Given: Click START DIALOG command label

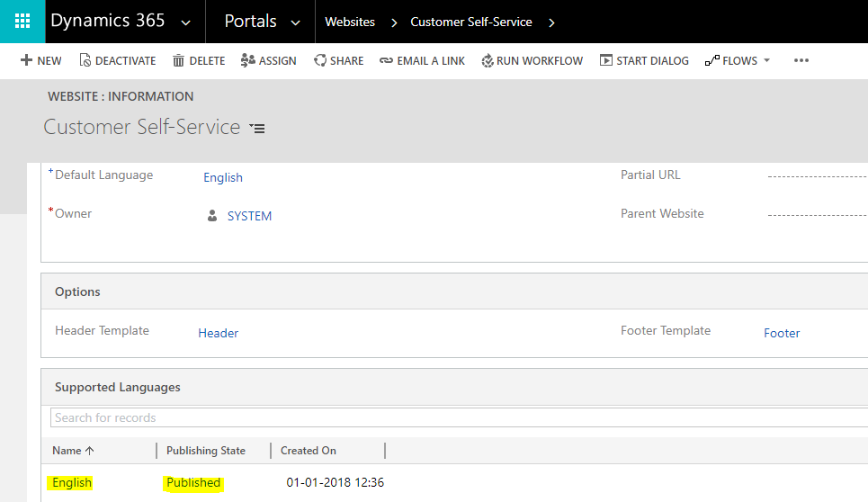Looking at the screenshot, I should click(x=653, y=61).
